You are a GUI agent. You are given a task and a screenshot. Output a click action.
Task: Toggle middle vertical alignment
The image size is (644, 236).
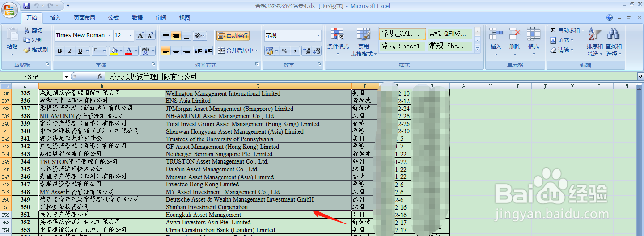(x=176, y=35)
